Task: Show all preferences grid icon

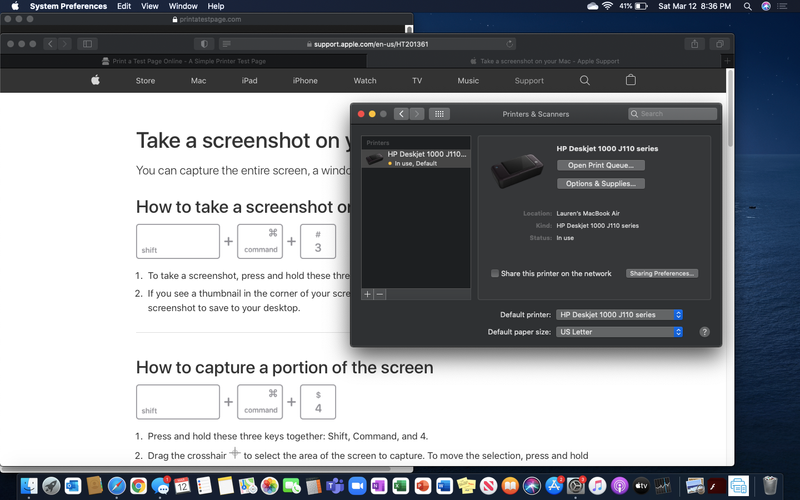Action: pyautogui.click(x=440, y=114)
